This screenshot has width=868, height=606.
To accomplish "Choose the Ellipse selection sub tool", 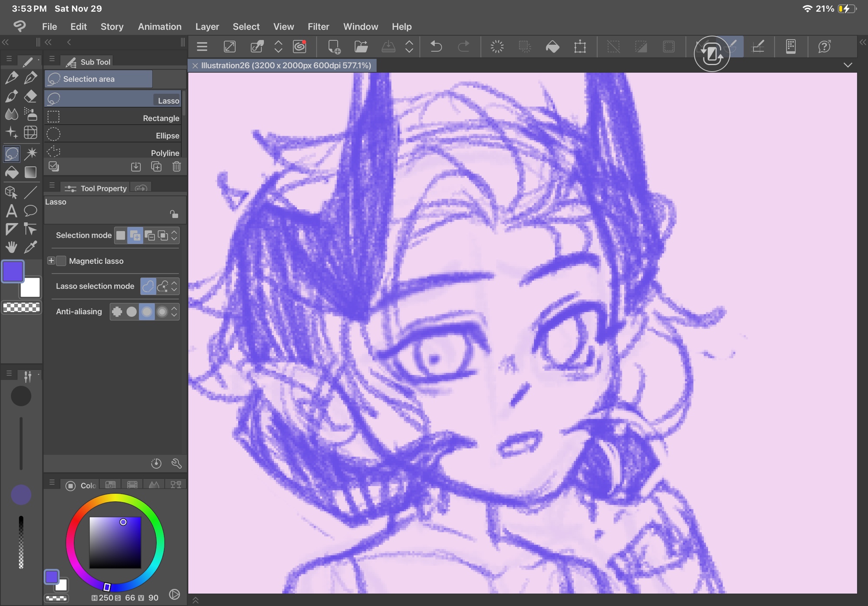I will (x=113, y=135).
